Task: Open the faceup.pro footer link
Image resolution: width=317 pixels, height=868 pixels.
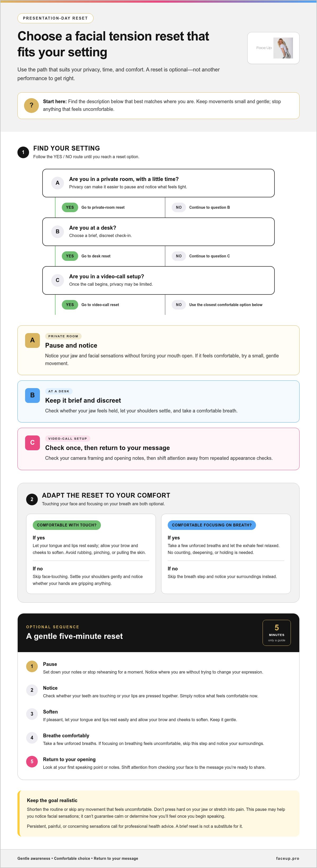Action: coord(287,858)
